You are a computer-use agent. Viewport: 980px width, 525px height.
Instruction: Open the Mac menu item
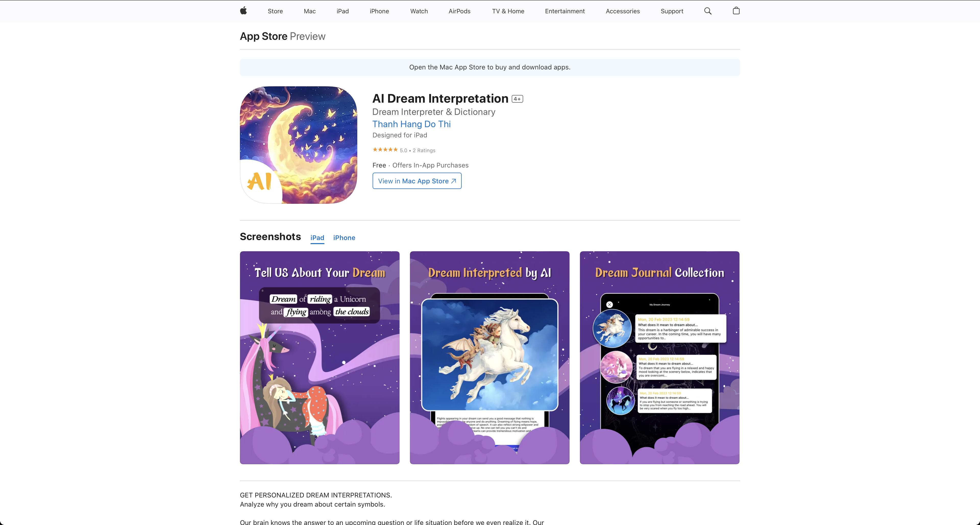coord(309,11)
